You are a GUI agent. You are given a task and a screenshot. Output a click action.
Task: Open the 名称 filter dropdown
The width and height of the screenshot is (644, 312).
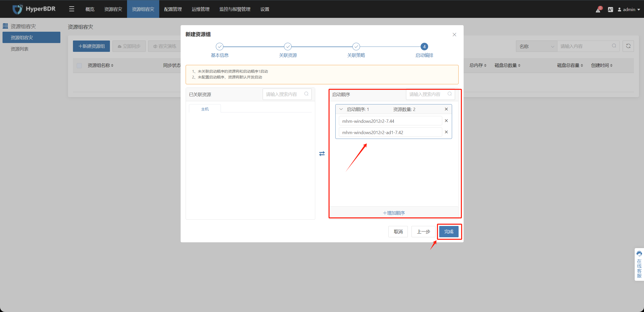537,46
